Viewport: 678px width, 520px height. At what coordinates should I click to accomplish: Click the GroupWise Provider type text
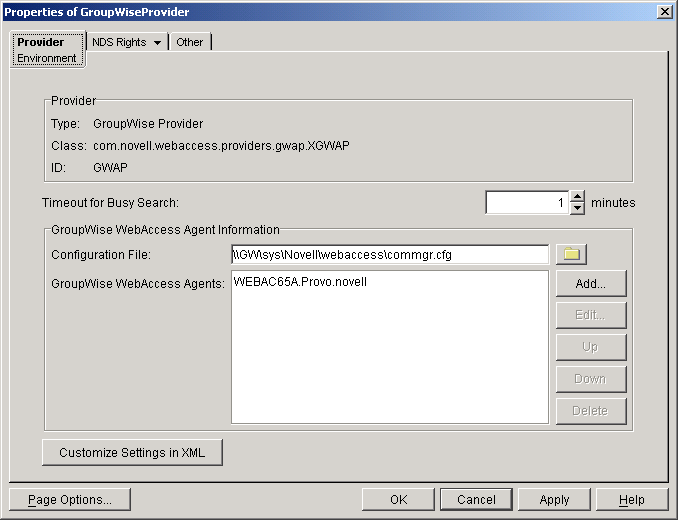(148, 124)
